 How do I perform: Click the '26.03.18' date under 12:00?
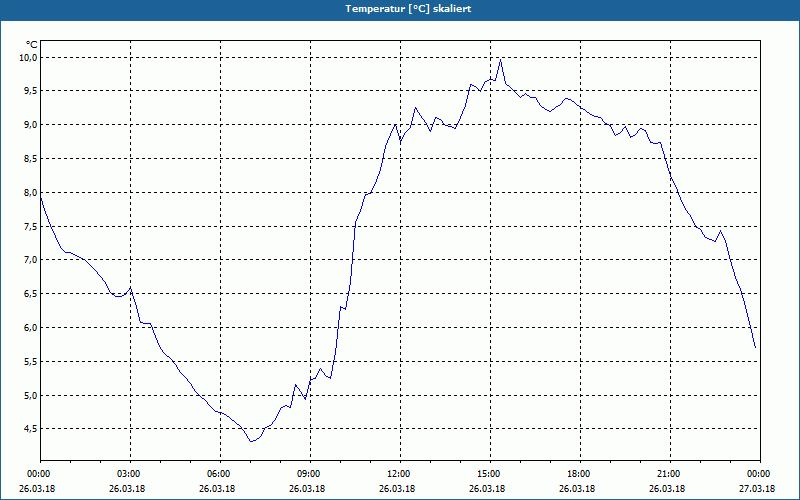(x=397, y=488)
